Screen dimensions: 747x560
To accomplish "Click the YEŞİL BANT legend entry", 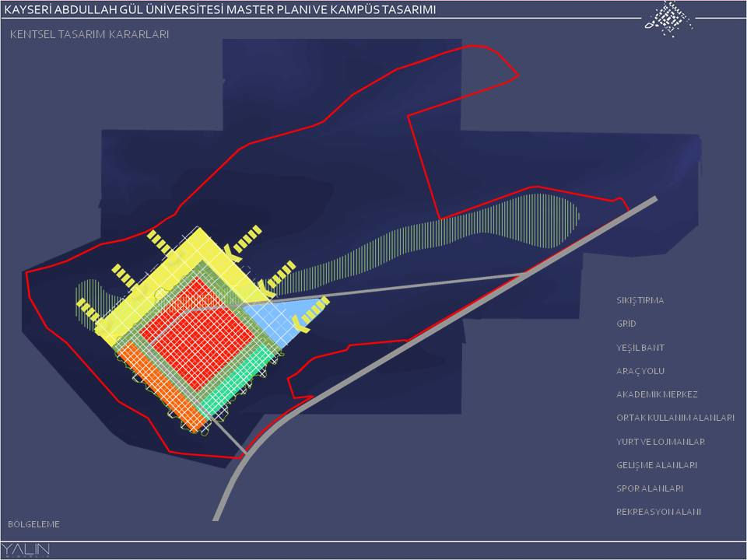I will pyautogui.click(x=640, y=348).
